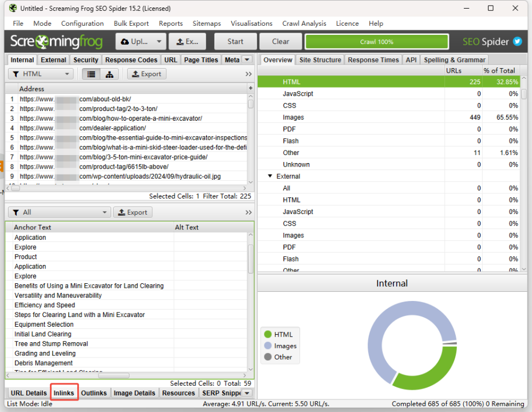Click the Twitter bird icon
This screenshot has height=412, width=532.
coord(518,41)
